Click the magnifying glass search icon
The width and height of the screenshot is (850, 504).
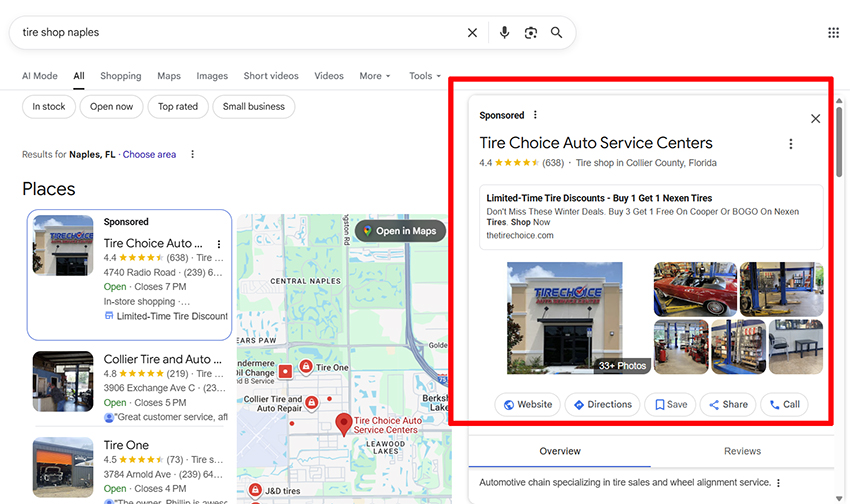556,33
